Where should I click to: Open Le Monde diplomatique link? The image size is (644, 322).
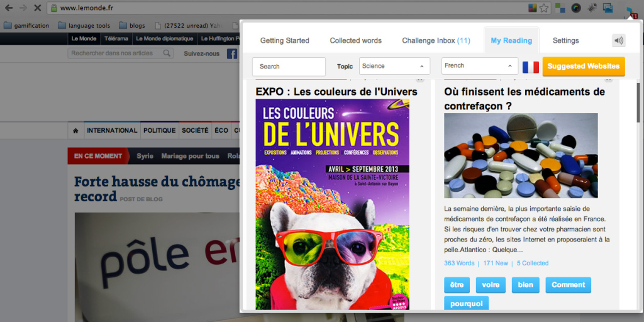[164, 38]
